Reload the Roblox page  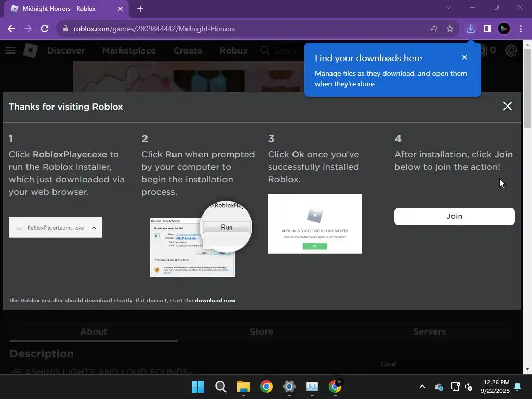(x=45, y=29)
